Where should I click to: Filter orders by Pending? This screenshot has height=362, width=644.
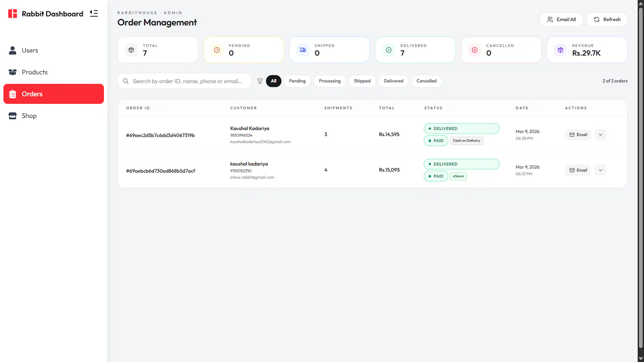(297, 81)
